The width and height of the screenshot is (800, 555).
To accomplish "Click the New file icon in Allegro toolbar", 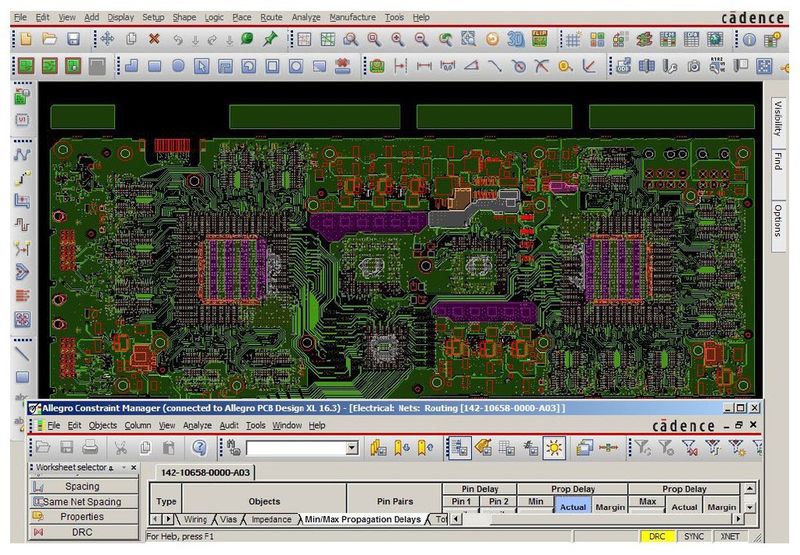I will 26,39.
